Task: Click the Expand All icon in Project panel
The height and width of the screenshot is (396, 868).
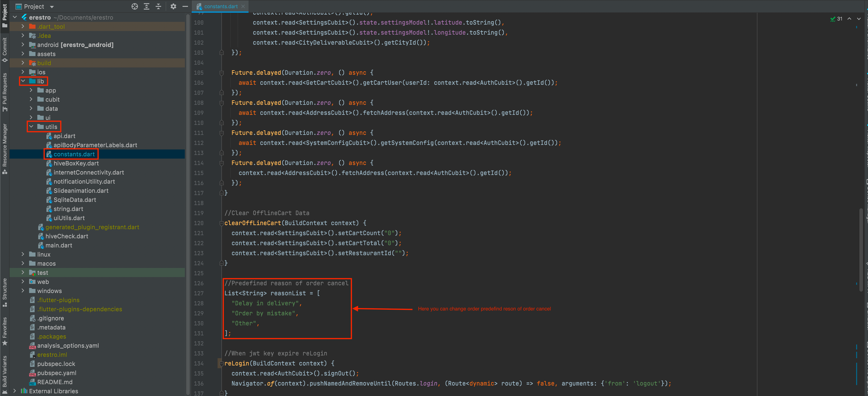Action: tap(147, 6)
